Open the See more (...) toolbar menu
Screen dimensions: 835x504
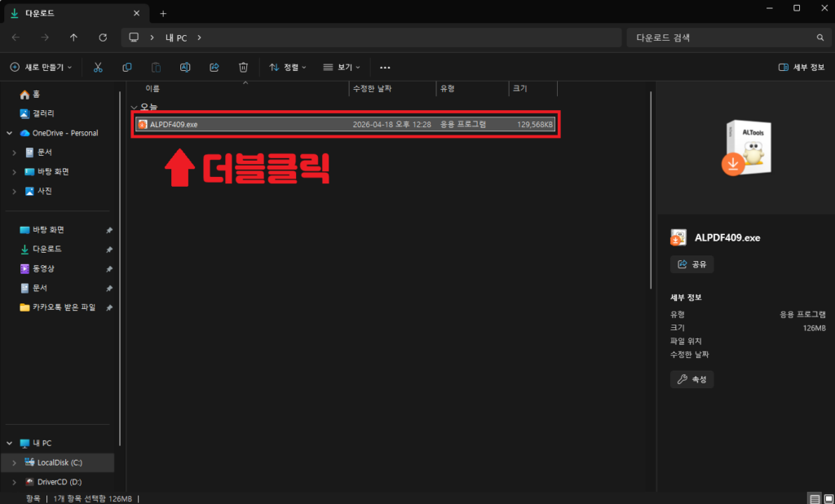(x=384, y=67)
